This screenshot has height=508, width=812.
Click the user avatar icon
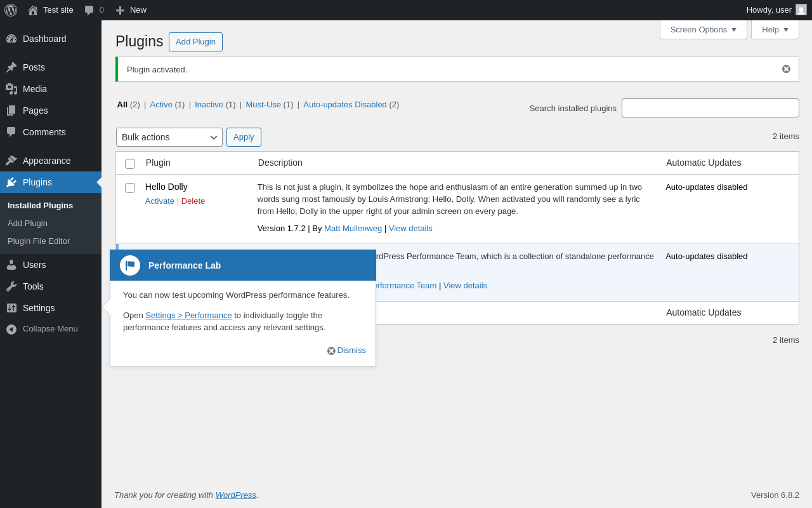click(801, 10)
